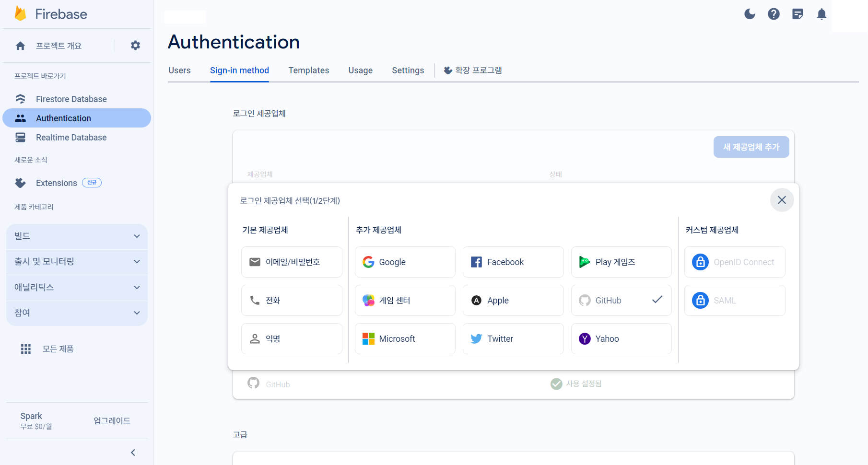Open the Usage tab
The image size is (868, 465).
(360, 70)
